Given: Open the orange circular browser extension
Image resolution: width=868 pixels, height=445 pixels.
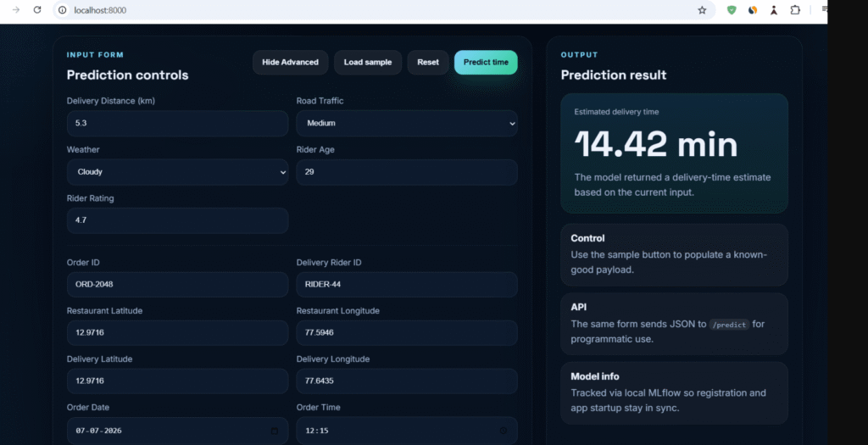Looking at the screenshot, I should [753, 10].
